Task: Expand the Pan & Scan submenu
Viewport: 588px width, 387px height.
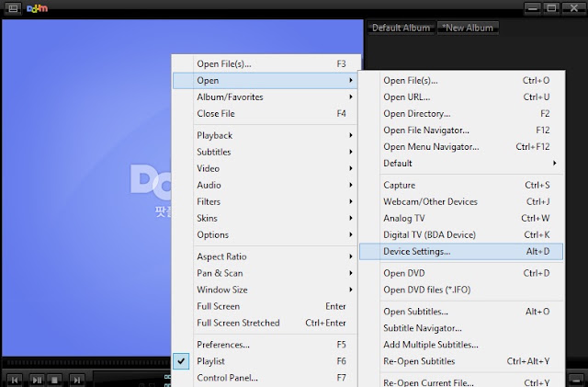Action: click(266, 273)
